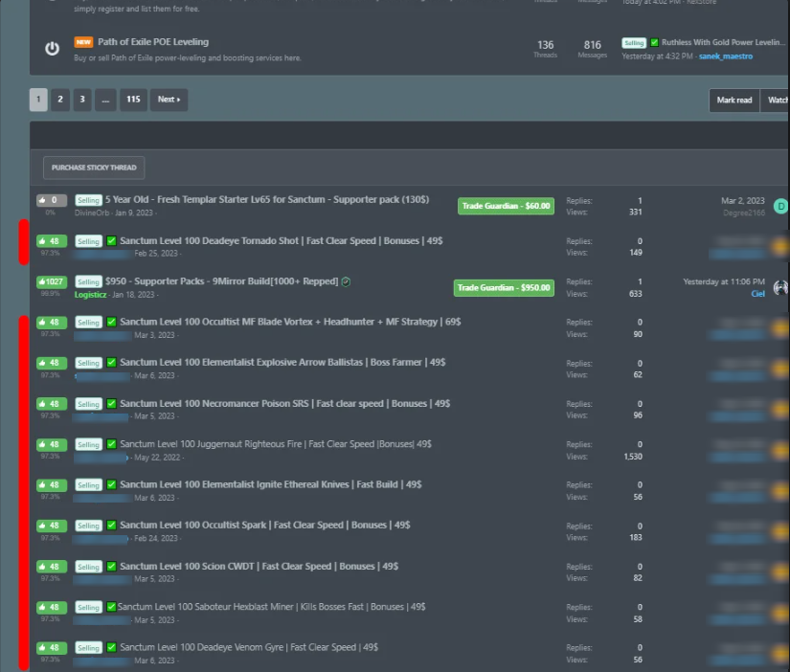The image size is (790, 672).
Task: Click Selling tag beside Ruthless With Gold thread
Action: [x=634, y=43]
